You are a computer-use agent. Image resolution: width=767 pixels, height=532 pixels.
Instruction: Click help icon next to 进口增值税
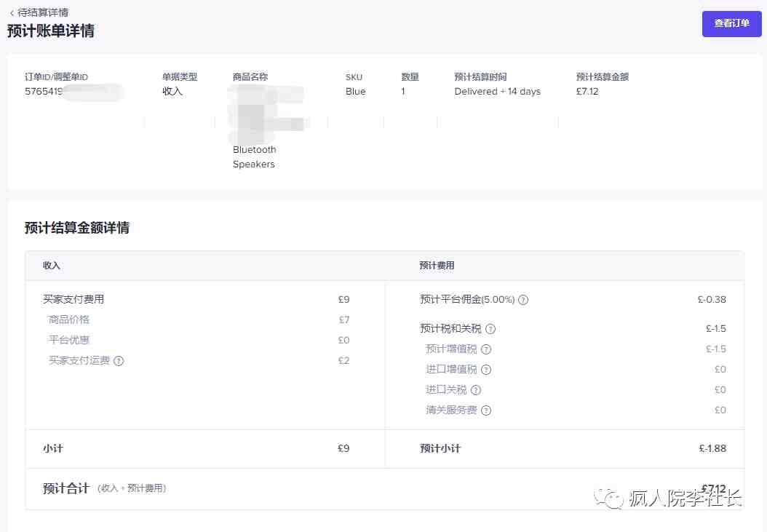click(486, 370)
